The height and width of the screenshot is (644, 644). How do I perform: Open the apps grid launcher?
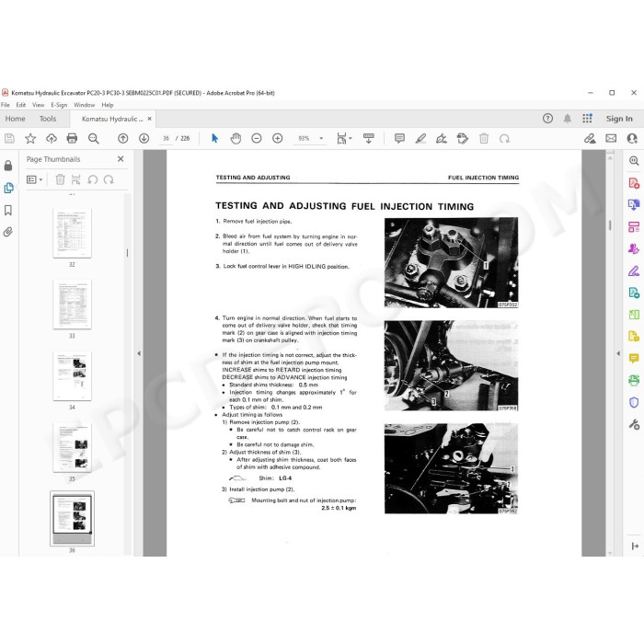click(587, 119)
